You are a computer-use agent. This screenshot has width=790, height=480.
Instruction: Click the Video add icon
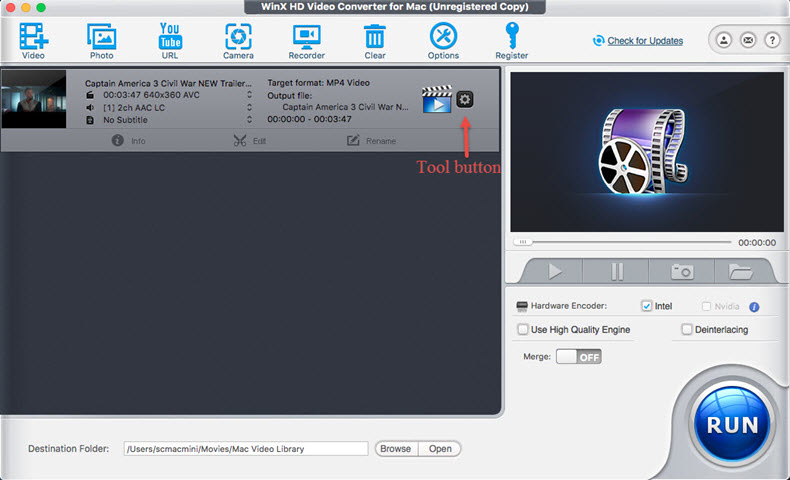click(33, 41)
